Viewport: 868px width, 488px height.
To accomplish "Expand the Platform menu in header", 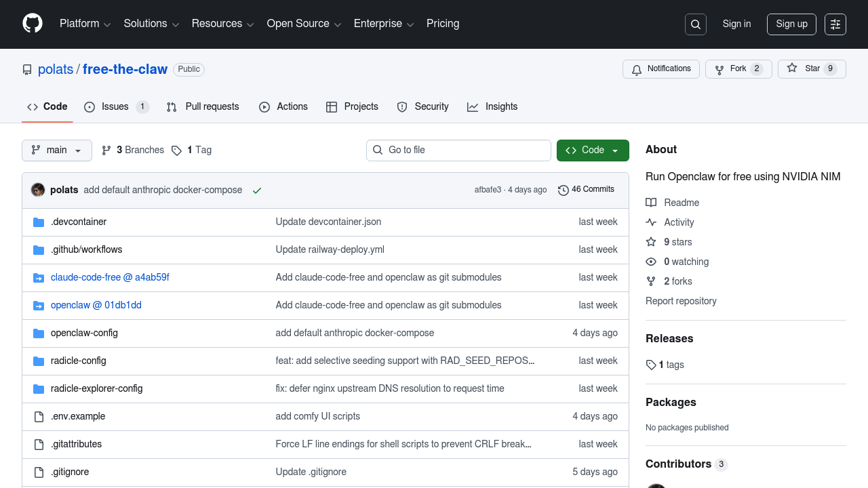I will [x=85, y=24].
